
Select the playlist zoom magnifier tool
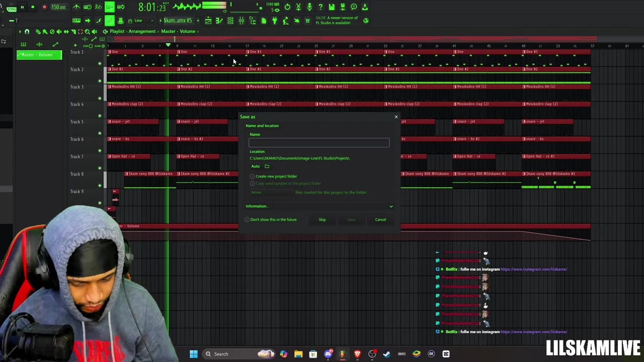pos(87,31)
